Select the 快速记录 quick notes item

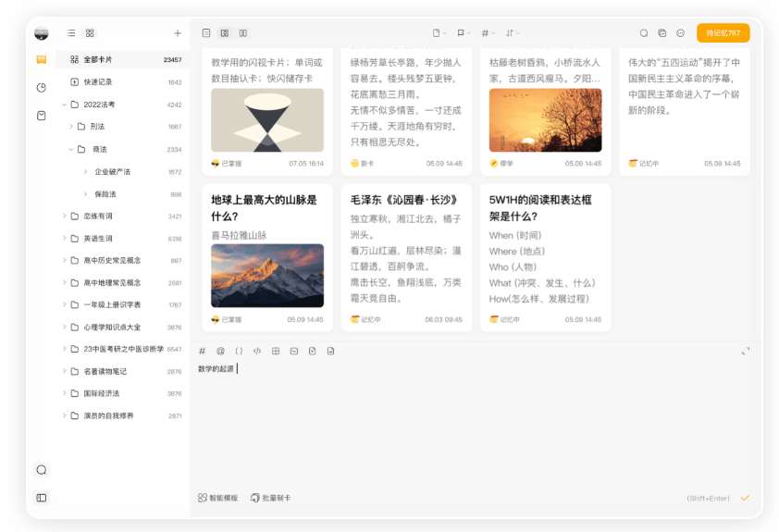click(x=123, y=82)
